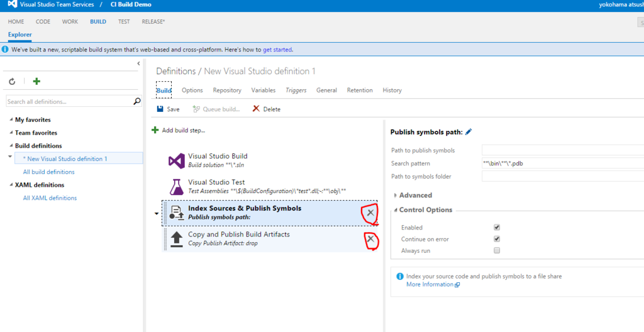
Task: Click the CI Build Demo project name
Action: (131, 4)
